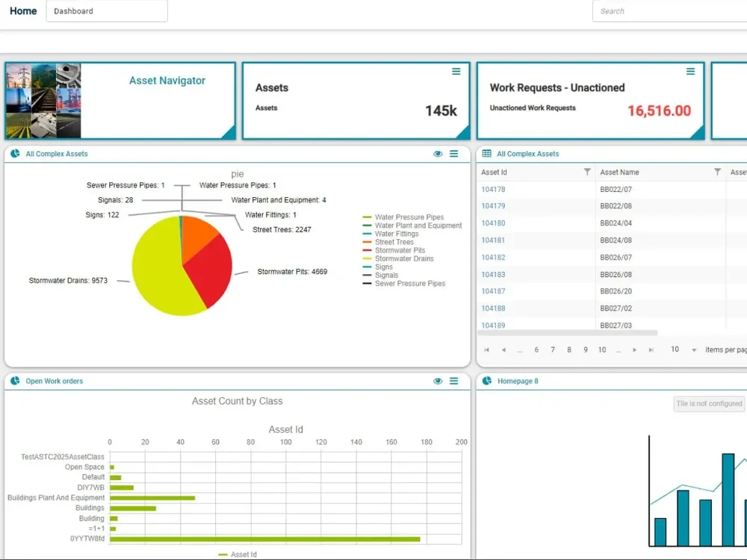Open asset link 104187
The width and height of the screenshot is (747, 560).
(493, 291)
